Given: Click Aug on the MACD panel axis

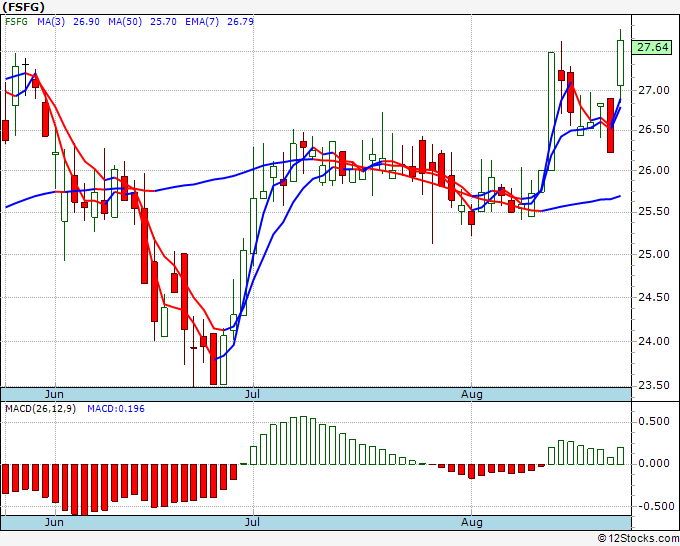Looking at the screenshot, I should tap(471, 522).
